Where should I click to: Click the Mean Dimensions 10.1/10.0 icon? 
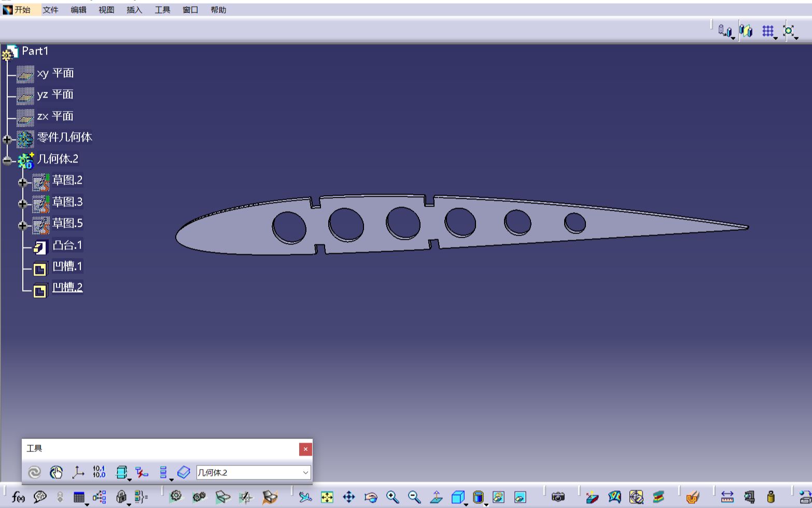coord(99,472)
